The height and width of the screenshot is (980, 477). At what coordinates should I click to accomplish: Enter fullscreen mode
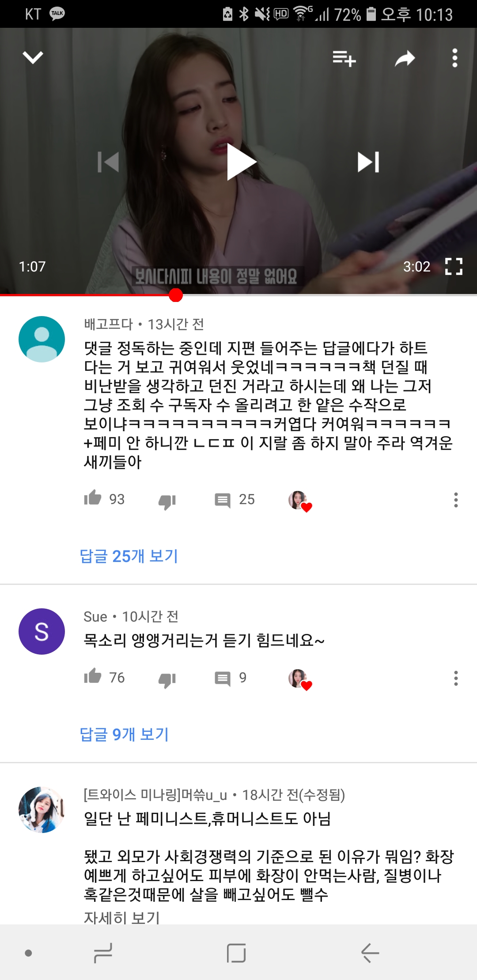pyautogui.click(x=454, y=267)
